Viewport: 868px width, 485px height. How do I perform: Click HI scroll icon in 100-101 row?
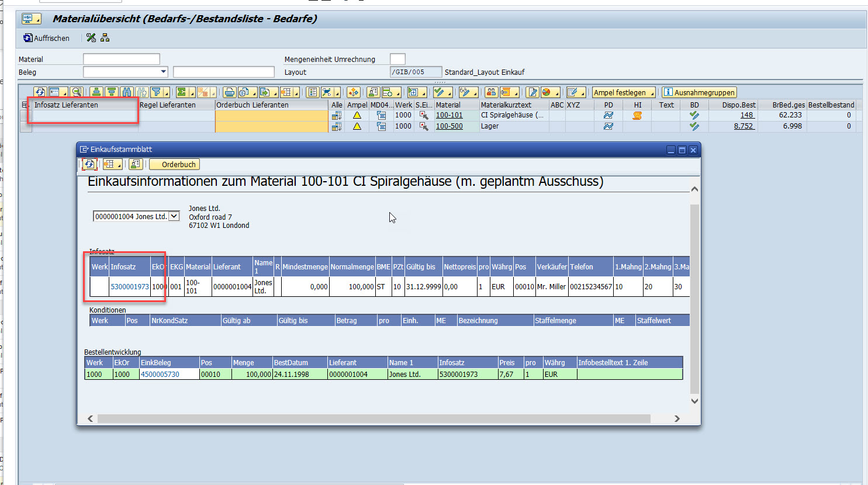point(637,115)
